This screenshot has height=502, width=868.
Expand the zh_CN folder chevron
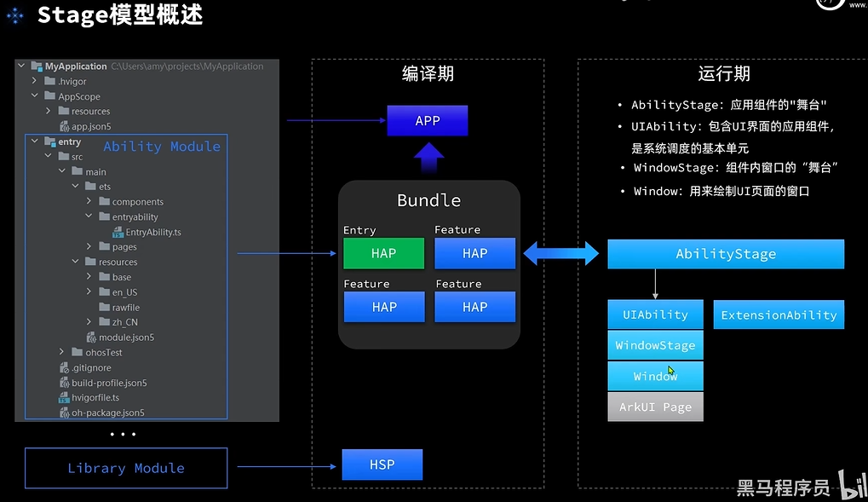(x=89, y=321)
